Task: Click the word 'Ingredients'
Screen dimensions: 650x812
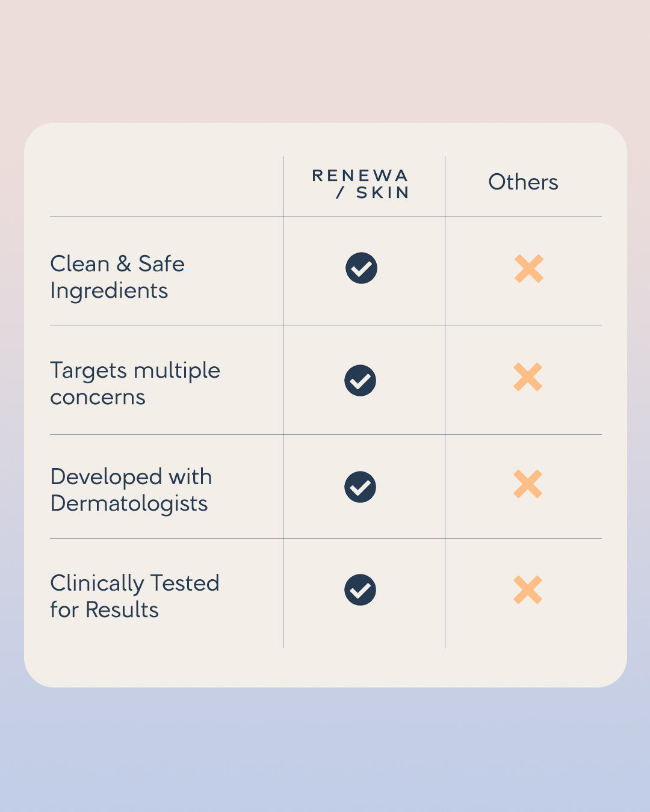Action: (109, 291)
